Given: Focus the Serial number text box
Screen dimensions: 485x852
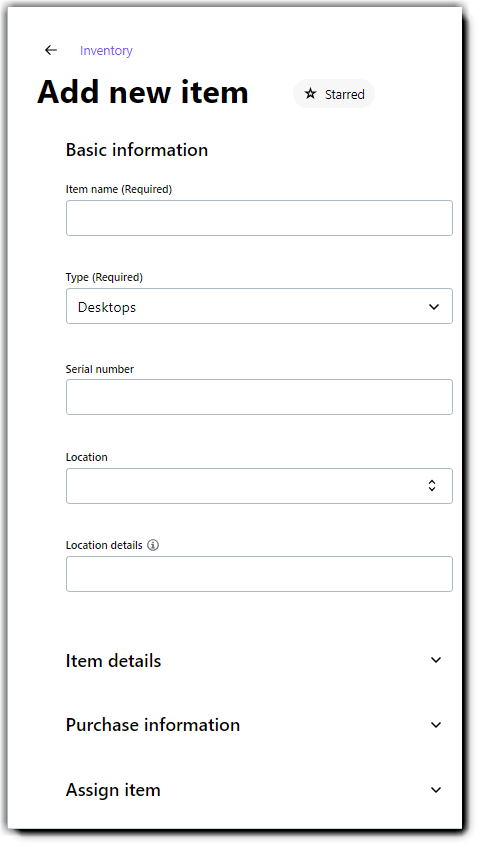Looking at the screenshot, I should point(259,397).
